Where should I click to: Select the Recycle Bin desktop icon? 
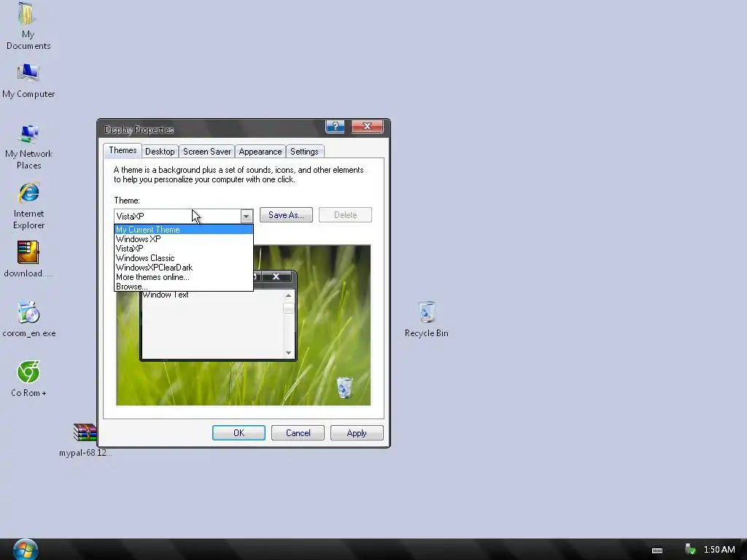[426, 319]
